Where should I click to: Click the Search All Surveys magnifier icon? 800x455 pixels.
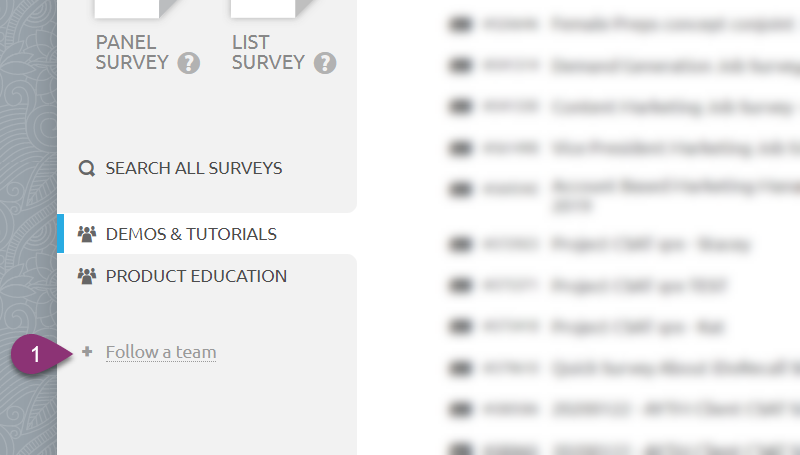point(86,168)
